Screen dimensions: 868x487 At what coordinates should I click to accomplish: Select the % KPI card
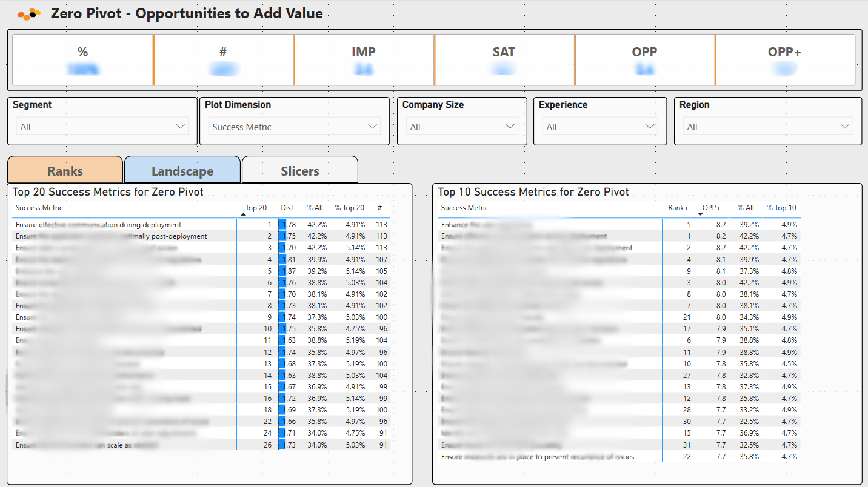[82, 59]
